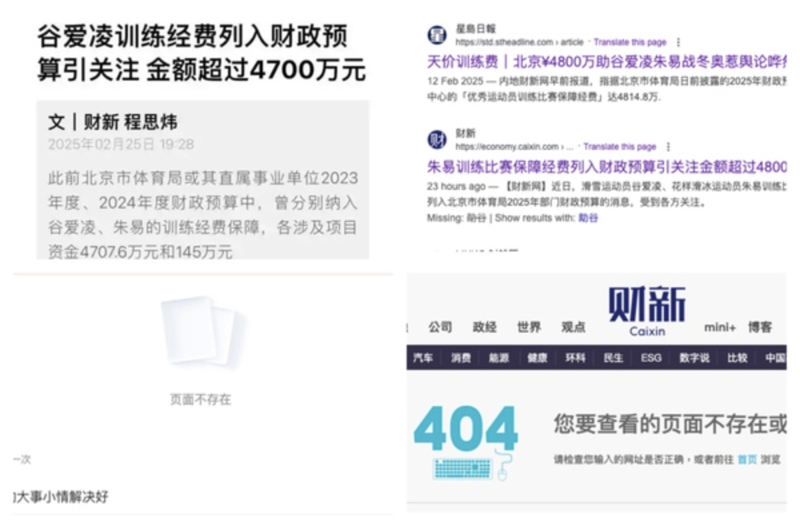Go to 首页 from the 404 page
800x532 pixels.
(x=747, y=459)
